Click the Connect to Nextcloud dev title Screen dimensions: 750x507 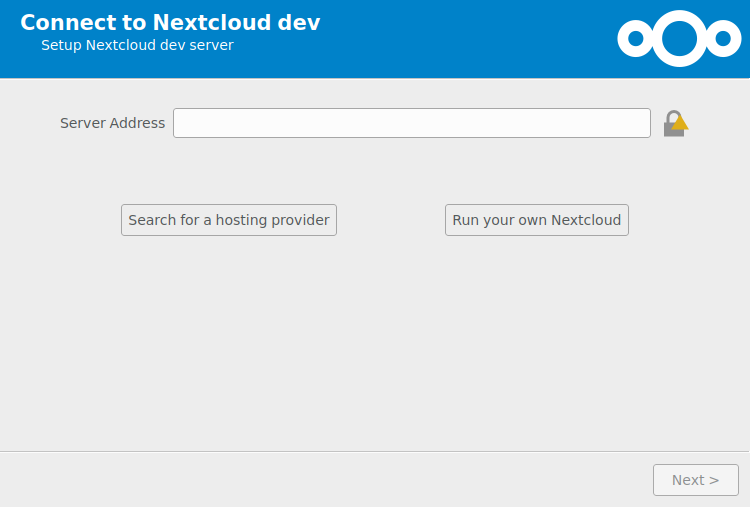pos(170,22)
